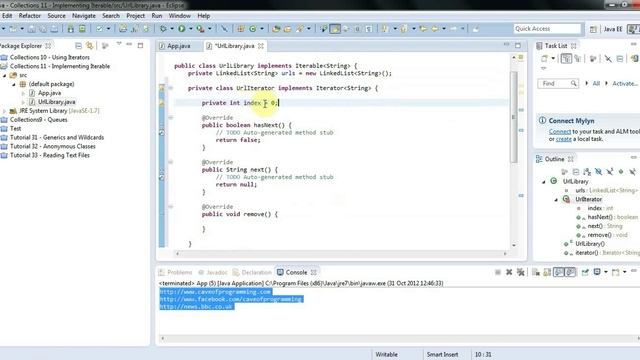The image size is (640, 360).
Task: Click the create local task link
Action: [x=564, y=139]
